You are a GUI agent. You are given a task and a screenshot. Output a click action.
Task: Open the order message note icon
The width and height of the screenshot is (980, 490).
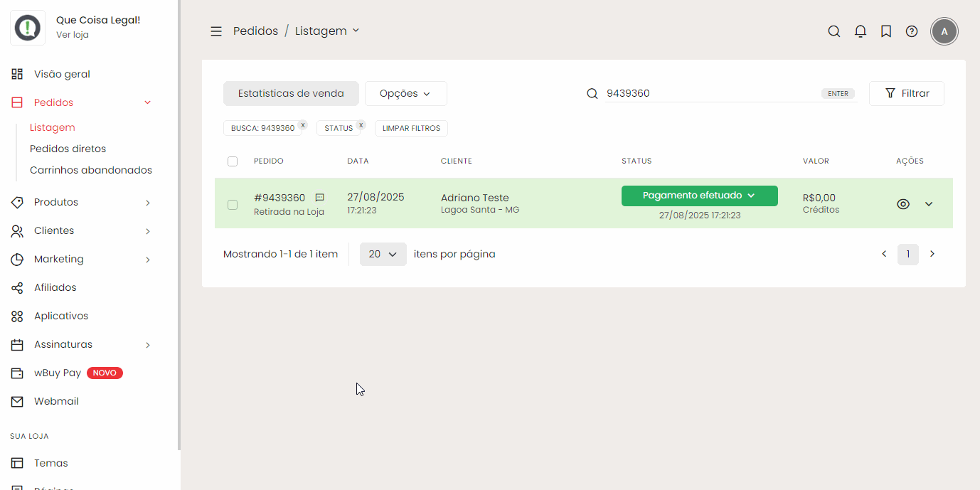tap(320, 198)
